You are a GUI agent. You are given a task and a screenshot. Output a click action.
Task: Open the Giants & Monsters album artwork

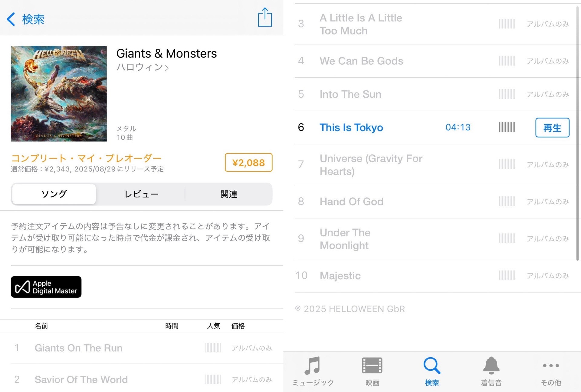pos(59,94)
